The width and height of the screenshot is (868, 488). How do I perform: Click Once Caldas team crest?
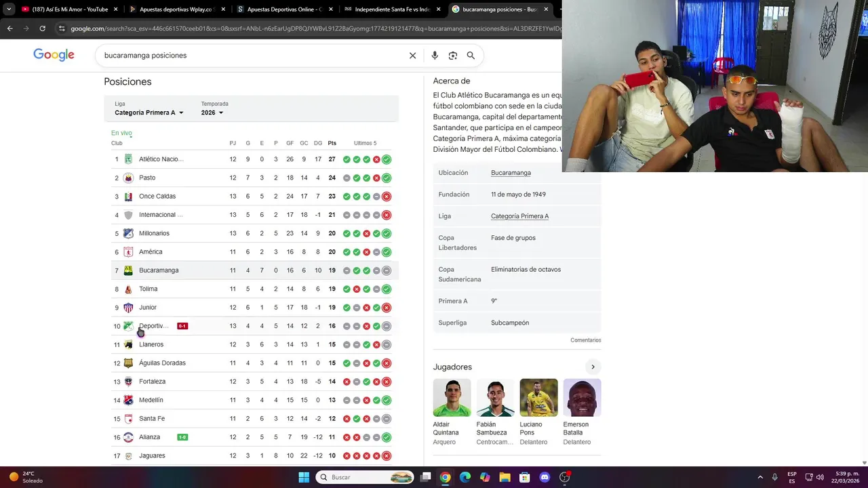pyautogui.click(x=128, y=197)
